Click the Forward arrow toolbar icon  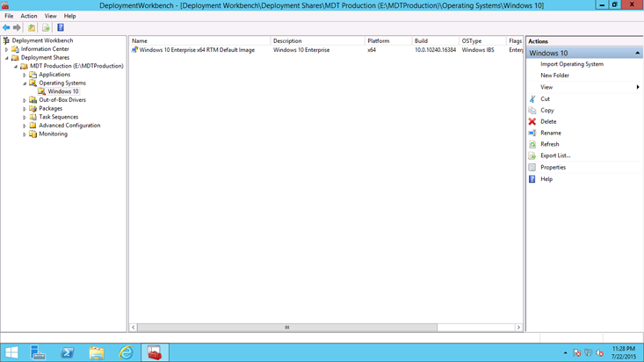point(17,28)
